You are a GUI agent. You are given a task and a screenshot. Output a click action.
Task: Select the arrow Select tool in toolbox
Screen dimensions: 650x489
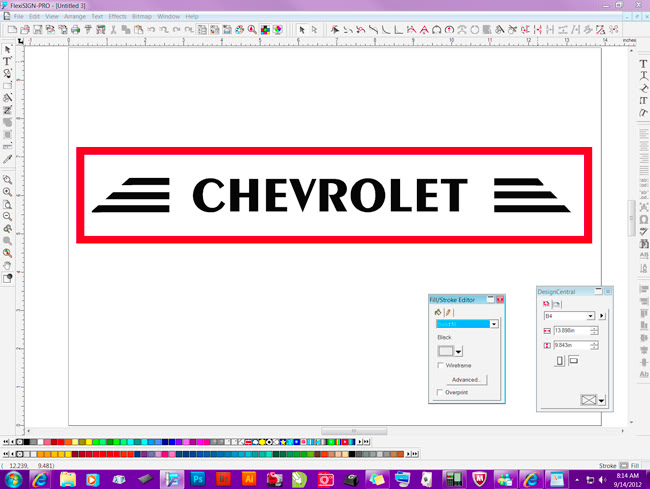7,48
